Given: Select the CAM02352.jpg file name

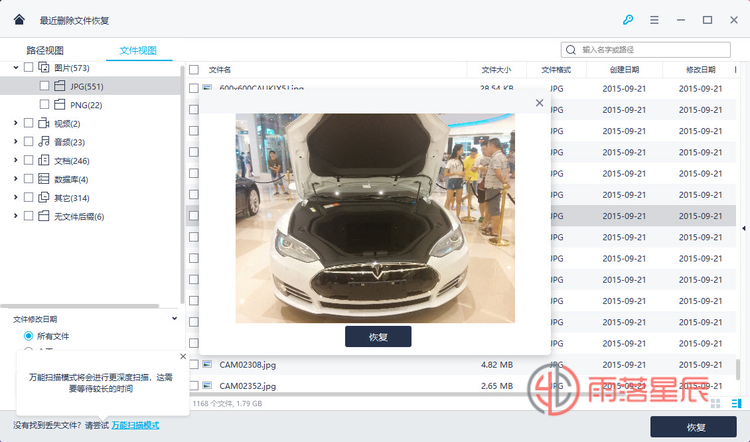Looking at the screenshot, I should 248,386.
